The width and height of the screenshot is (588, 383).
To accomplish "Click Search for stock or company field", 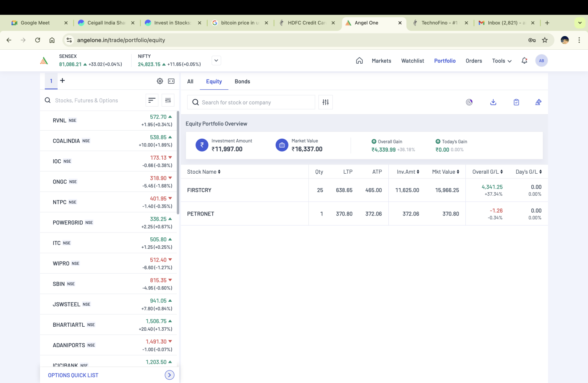I will 251,102.
